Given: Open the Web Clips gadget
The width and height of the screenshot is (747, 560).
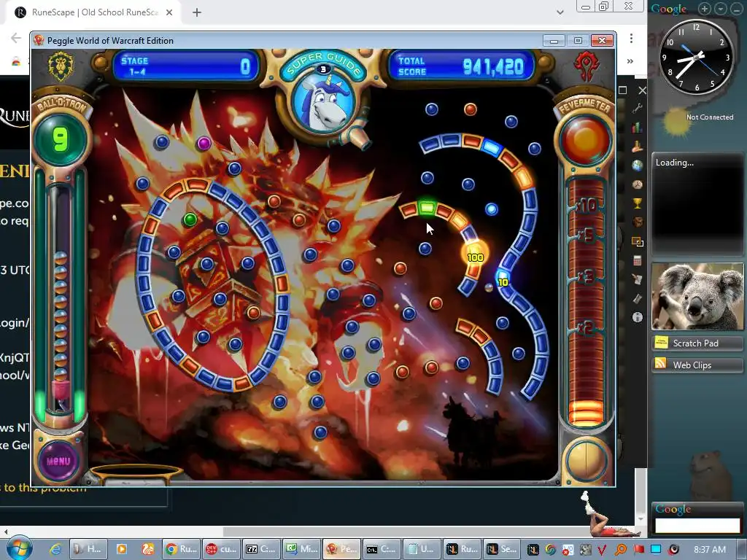Looking at the screenshot, I should point(697,365).
